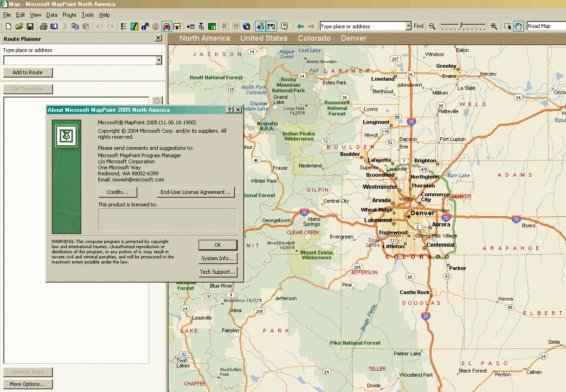Open the View menu
This screenshot has width=566, height=392.
[36, 15]
